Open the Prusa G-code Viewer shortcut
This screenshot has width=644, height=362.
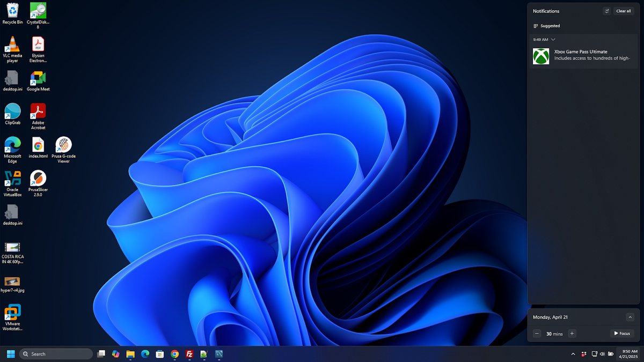pos(63,150)
